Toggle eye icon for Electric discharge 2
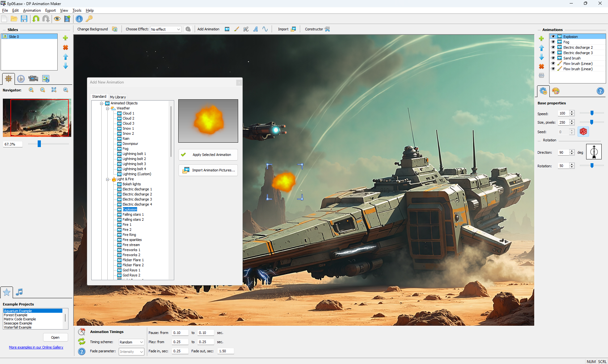Viewport: 608px width, 364px height. (553, 47)
